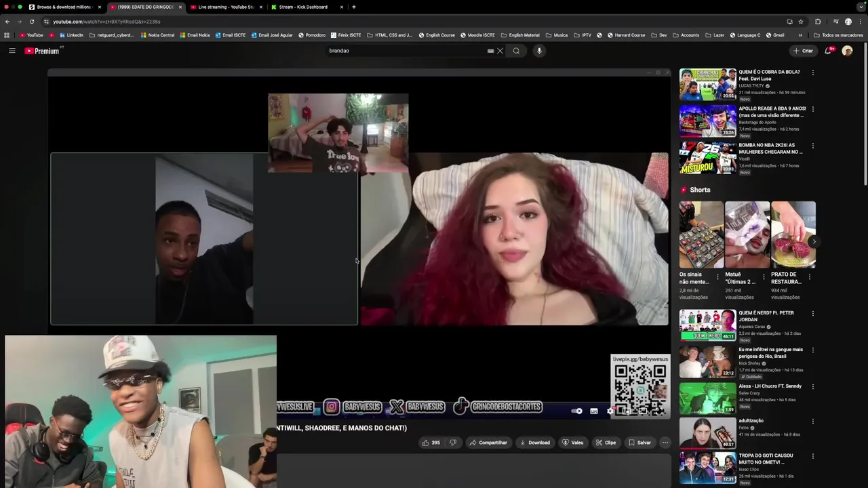Open the account avatar menu
Viewport: 868px width, 488px height.
[x=847, y=51]
